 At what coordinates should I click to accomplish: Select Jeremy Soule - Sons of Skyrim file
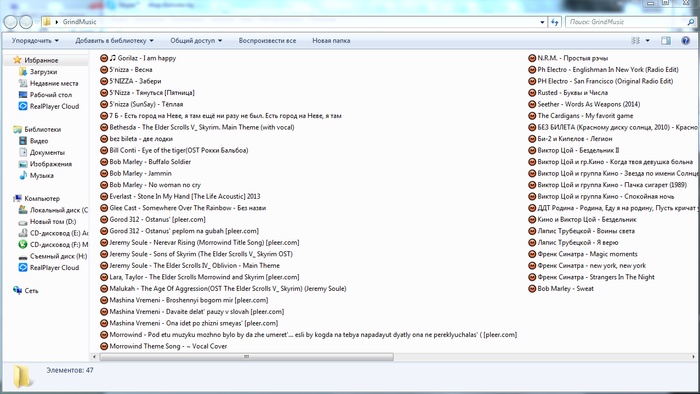click(201, 254)
